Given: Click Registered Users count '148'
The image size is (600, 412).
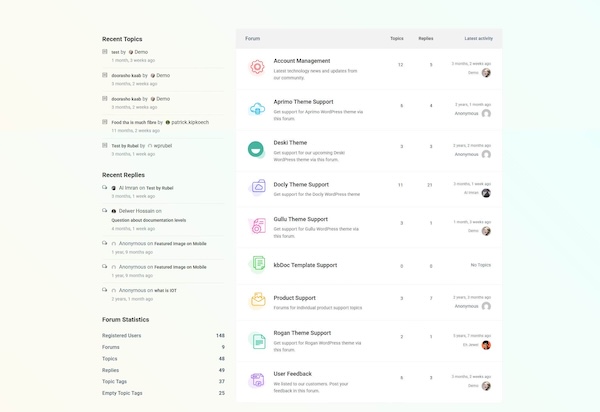Looking at the screenshot, I should click(220, 335).
